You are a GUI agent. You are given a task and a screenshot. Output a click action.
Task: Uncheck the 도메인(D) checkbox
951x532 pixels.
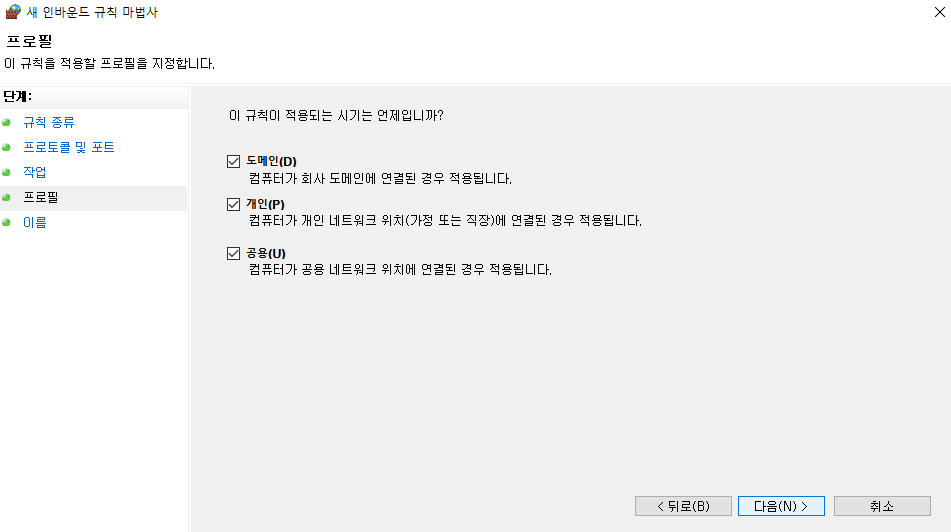click(234, 161)
